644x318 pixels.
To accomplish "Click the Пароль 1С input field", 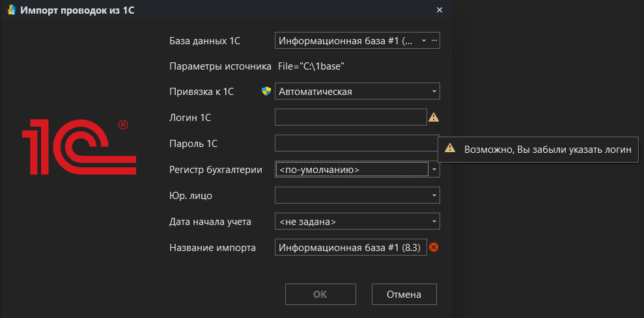I will [356, 143].
